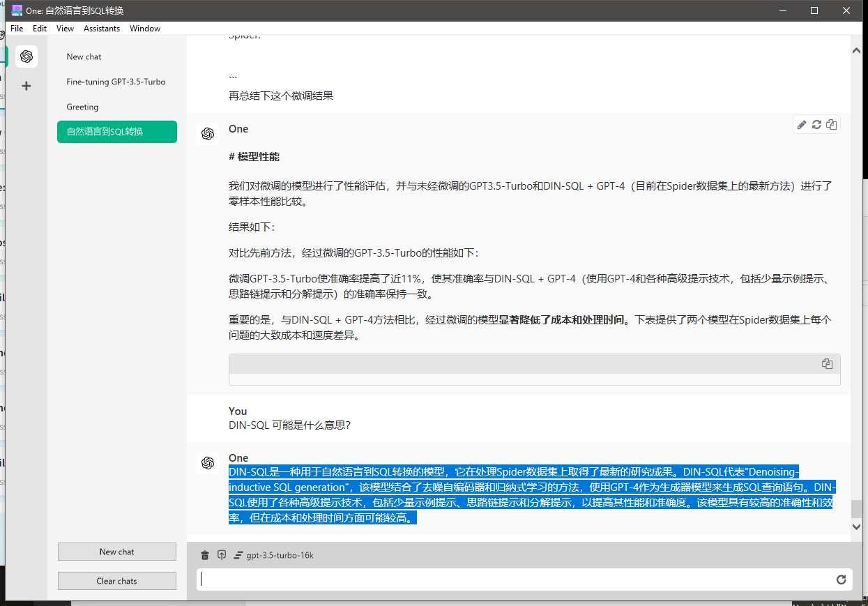Edit the 模型性能 message with the pencil icon
This screenshot has width=868, height=606.
tap(802, 125)
